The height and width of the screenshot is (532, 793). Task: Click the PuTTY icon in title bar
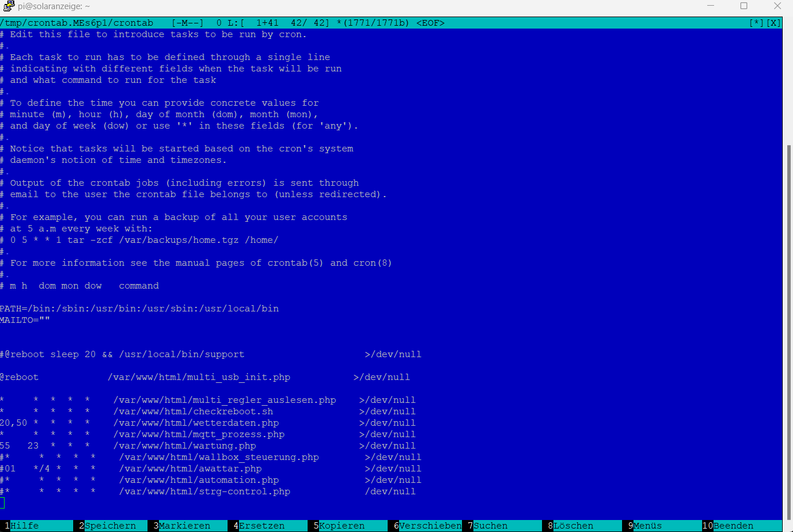[x=8, y=6]
